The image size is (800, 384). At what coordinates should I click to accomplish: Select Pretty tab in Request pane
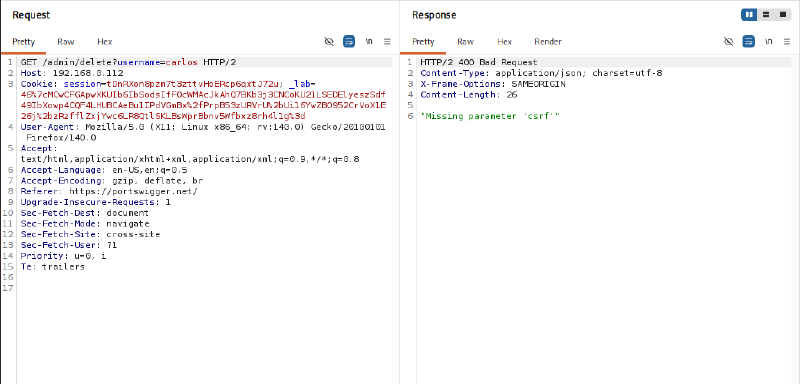(x=23, y=42)
